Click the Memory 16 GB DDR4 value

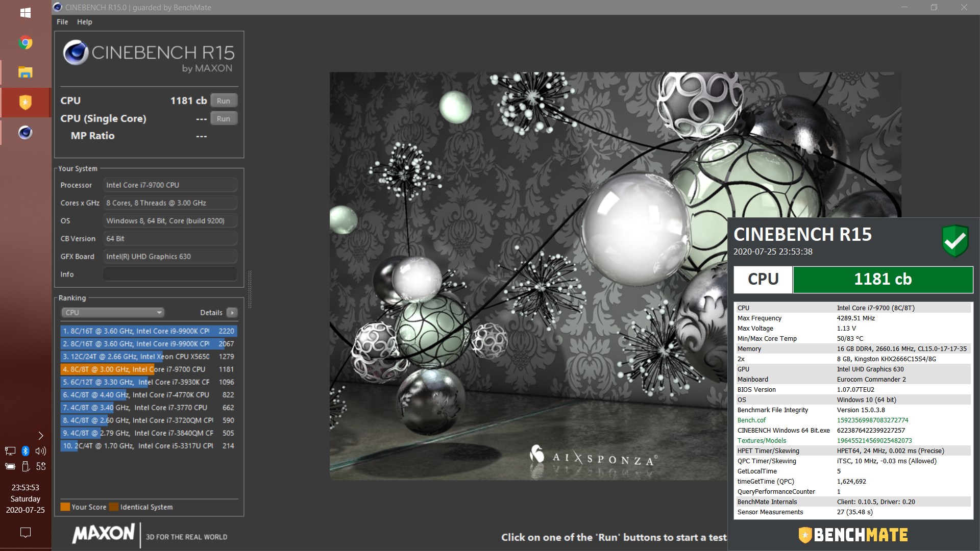pyautogui.click(x=902, y=349)
